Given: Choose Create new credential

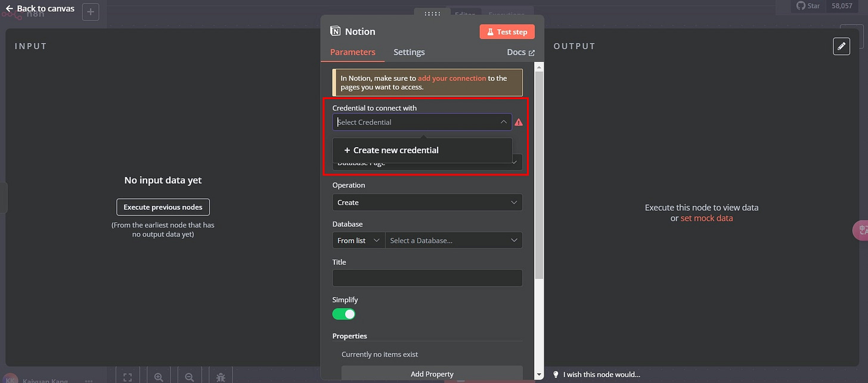Looking at the screenshot, I should click(422, 150).
